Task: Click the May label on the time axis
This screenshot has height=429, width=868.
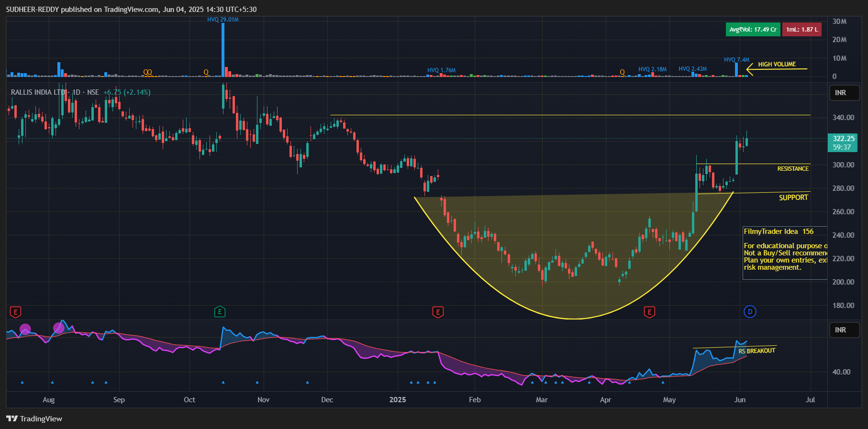Action: point(669,400)
